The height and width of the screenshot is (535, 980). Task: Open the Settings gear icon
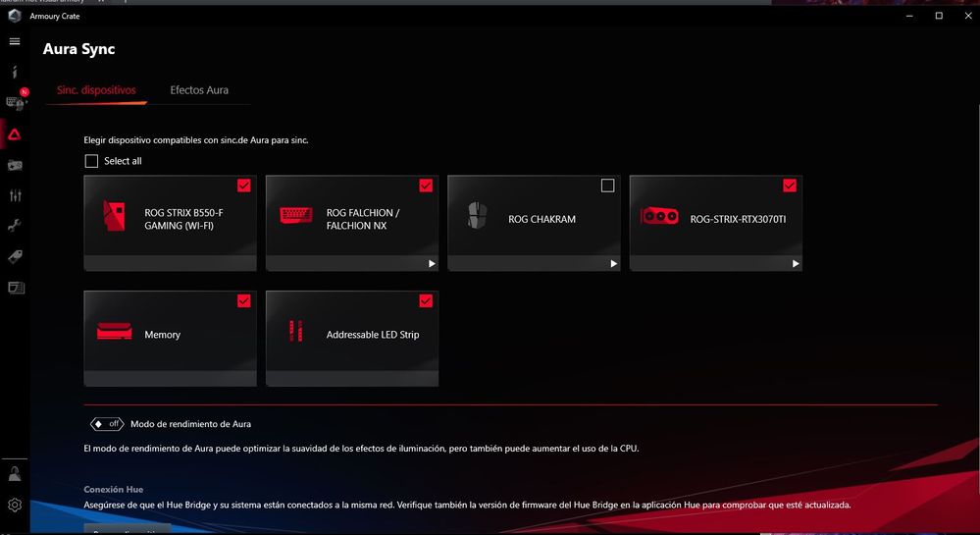pyautogui.click(x=15, y=505)
